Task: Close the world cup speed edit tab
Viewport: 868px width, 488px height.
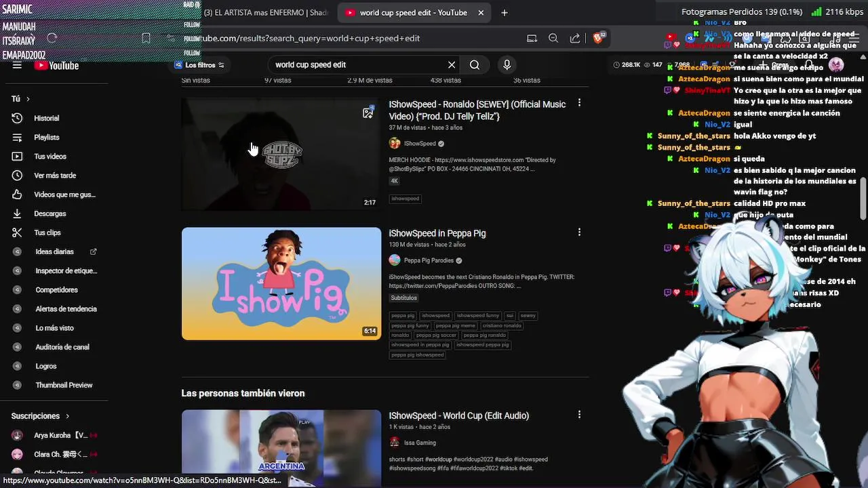Action: click(x=481, y=12)
